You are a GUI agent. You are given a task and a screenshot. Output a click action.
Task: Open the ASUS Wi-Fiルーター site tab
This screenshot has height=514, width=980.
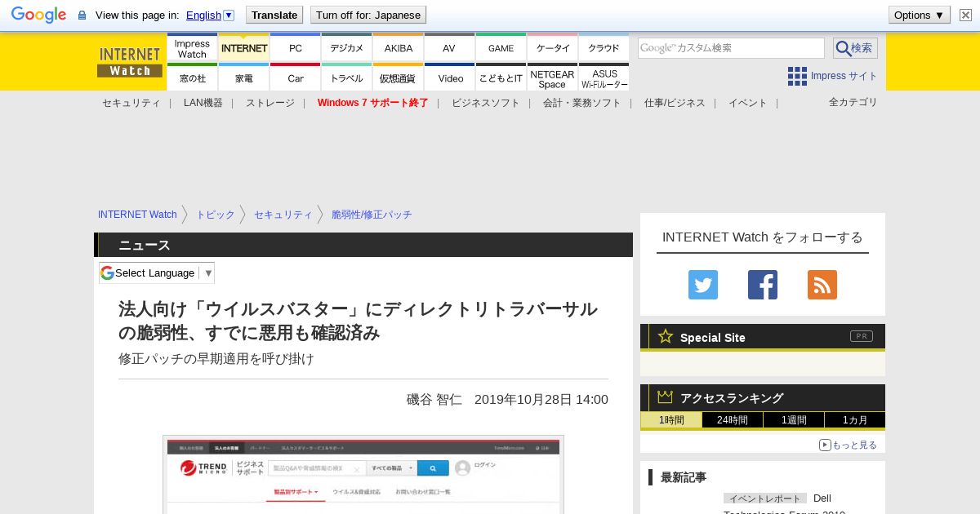[x=604, y=78]
